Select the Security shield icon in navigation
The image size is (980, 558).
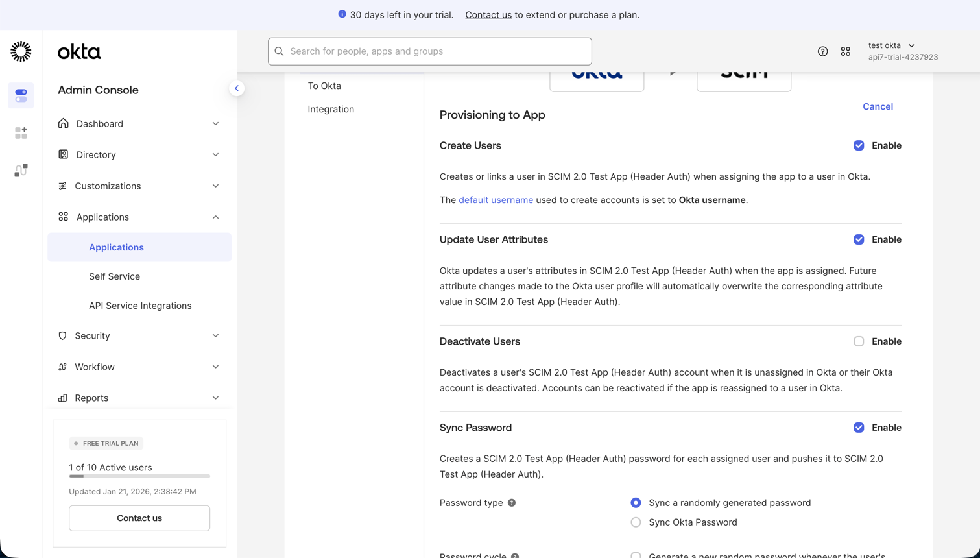pyautogui.click(x=62, y=335)
